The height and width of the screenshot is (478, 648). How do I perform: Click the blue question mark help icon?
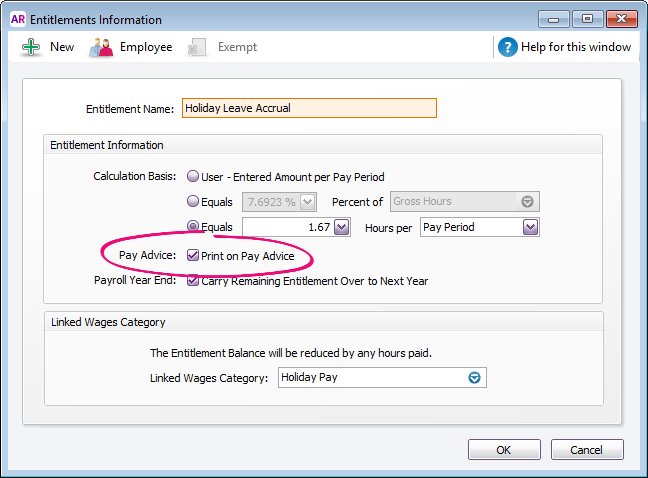click(x=508, y=47)
